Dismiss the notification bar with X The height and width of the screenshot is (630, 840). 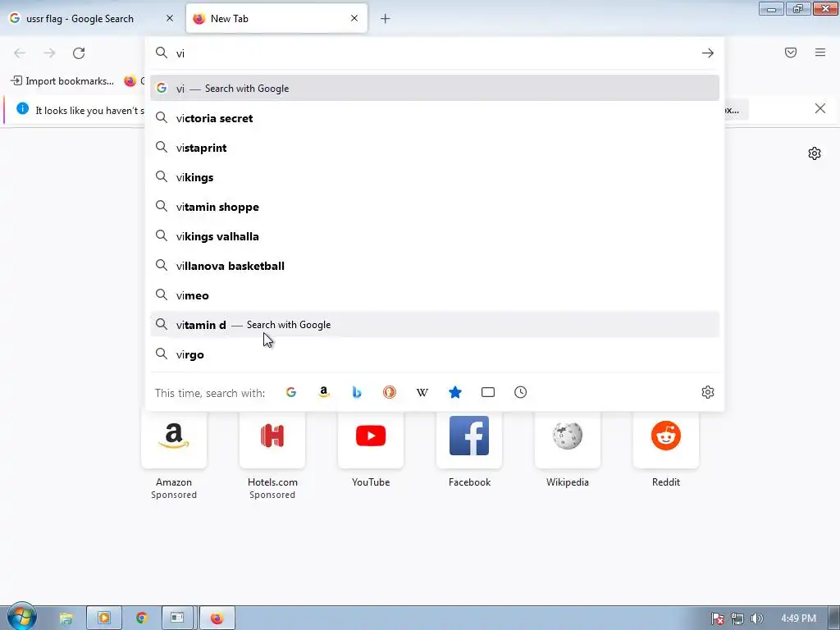click(x=819, y=109)
